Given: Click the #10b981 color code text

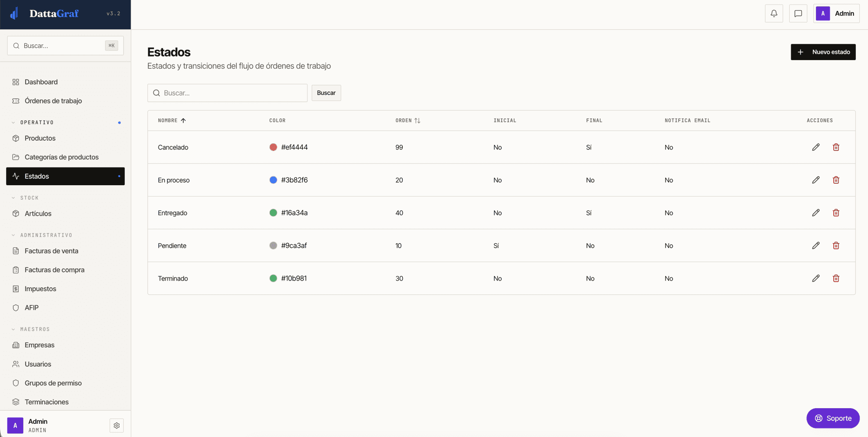Looking at the screenshot, I should pos(294,279).
